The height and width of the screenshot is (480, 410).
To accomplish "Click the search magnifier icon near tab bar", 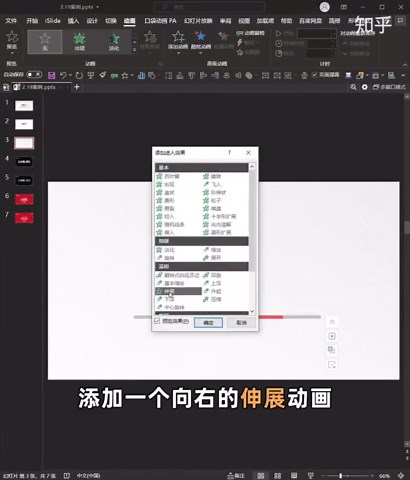I will [353, 87].
